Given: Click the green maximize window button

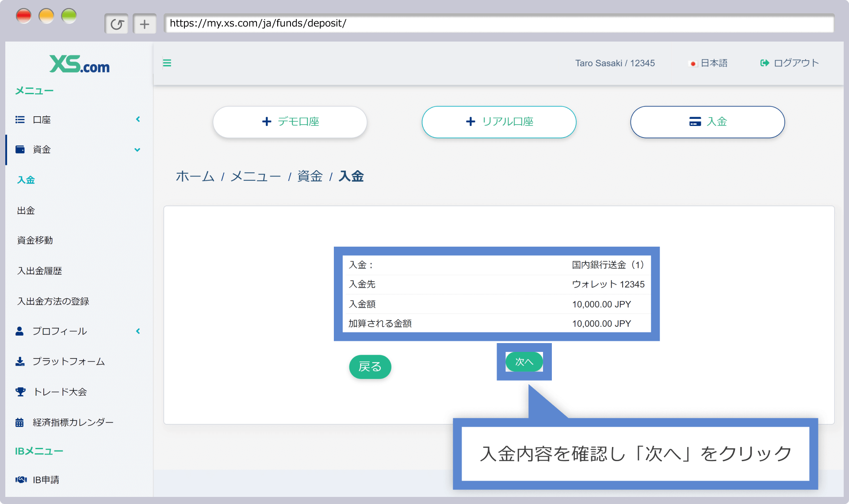Looking at the screenshot, I should 69,16.
